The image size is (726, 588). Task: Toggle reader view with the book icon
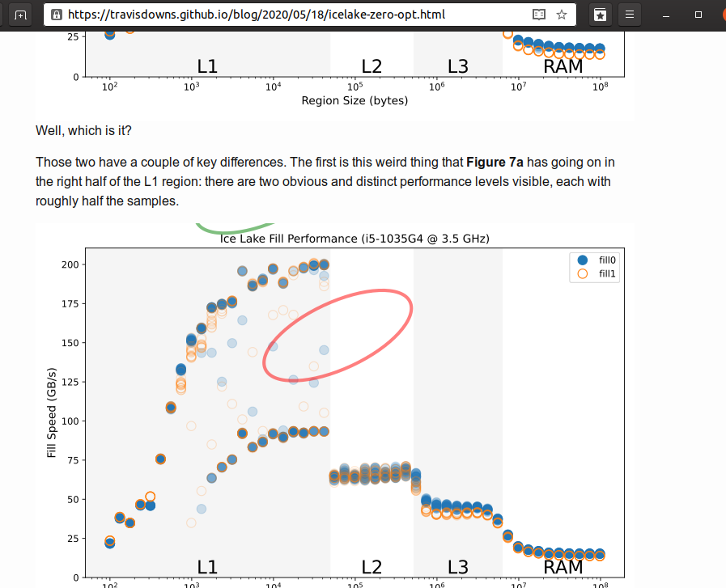click(x=539, y=15)
